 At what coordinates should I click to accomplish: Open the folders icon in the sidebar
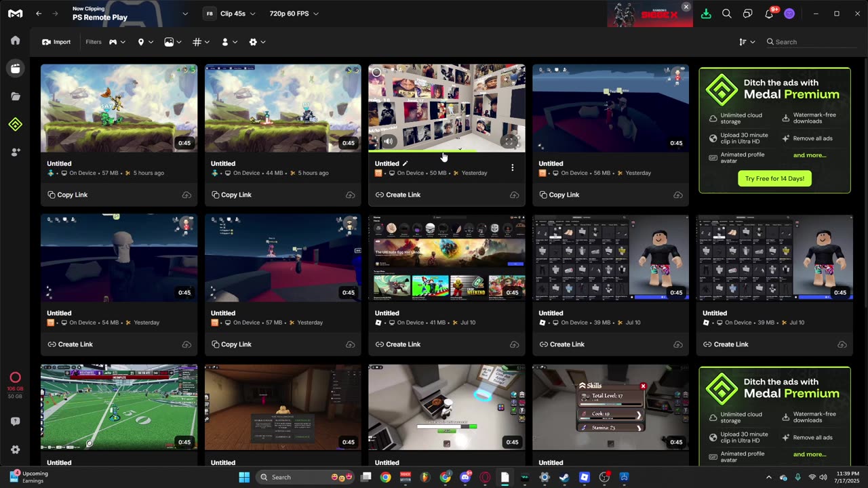[15, 96]
